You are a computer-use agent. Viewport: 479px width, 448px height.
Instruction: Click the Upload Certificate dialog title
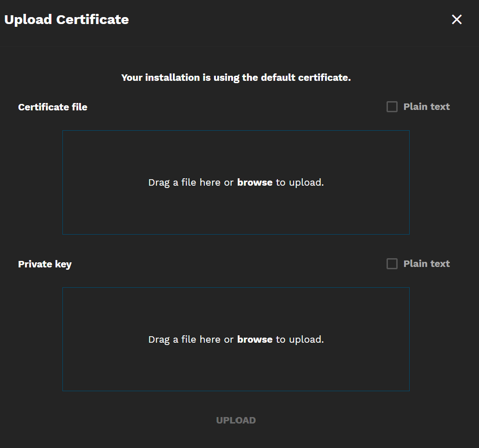pos(66,19)
